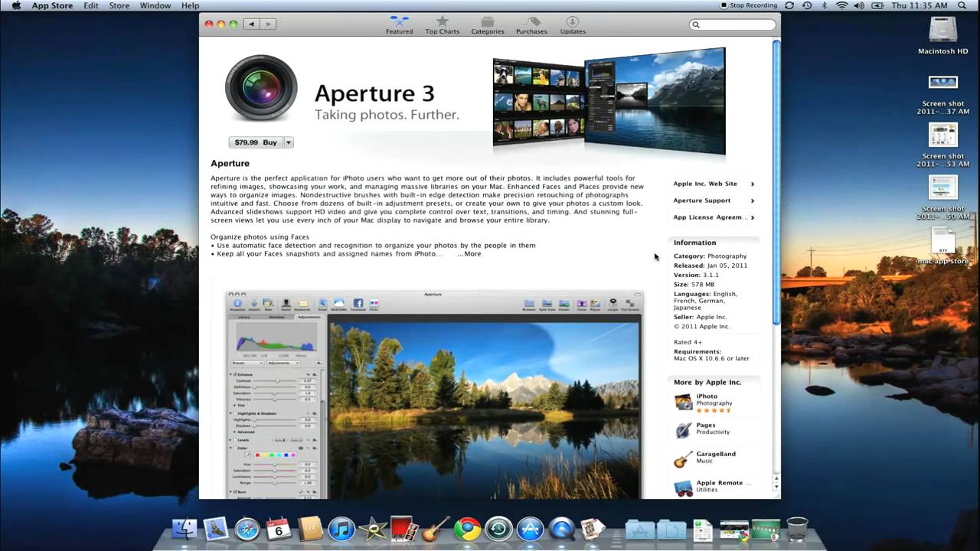The height and width of the screenshot is (551, 980).
Task: Open the Aperture Support link
Action: [714, 201]
